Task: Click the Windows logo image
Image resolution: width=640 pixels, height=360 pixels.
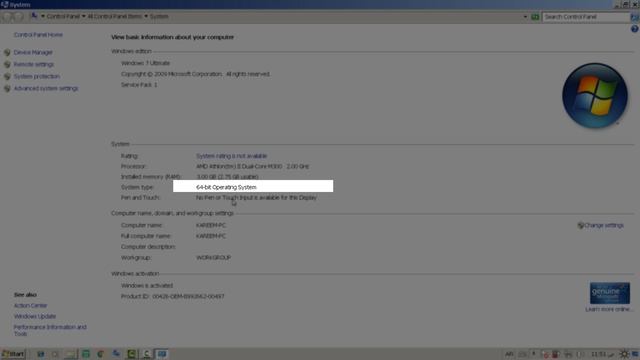Action: point(595,96)
